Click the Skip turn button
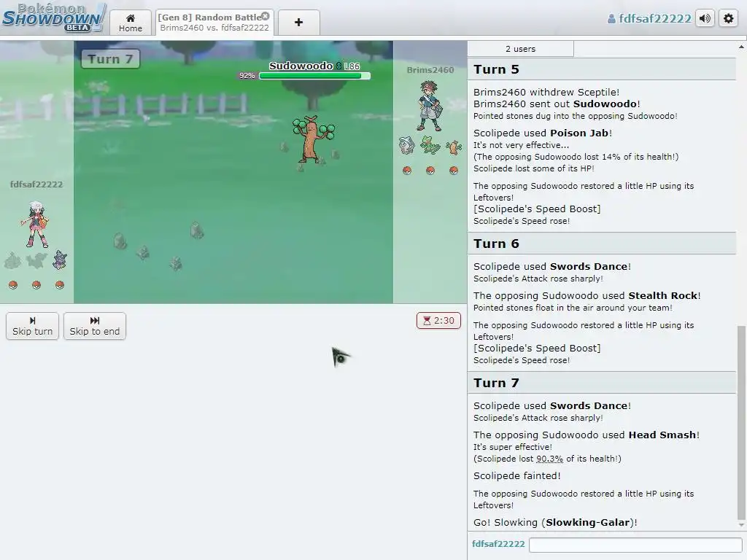The image size is (747, 560). pos(32,326)
